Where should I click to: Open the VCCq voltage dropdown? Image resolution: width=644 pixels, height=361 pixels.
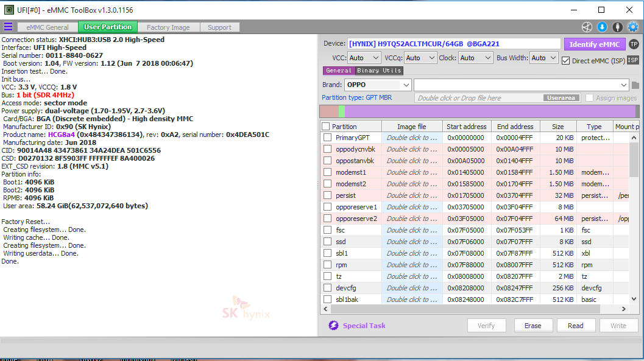[x=420, y=58]
